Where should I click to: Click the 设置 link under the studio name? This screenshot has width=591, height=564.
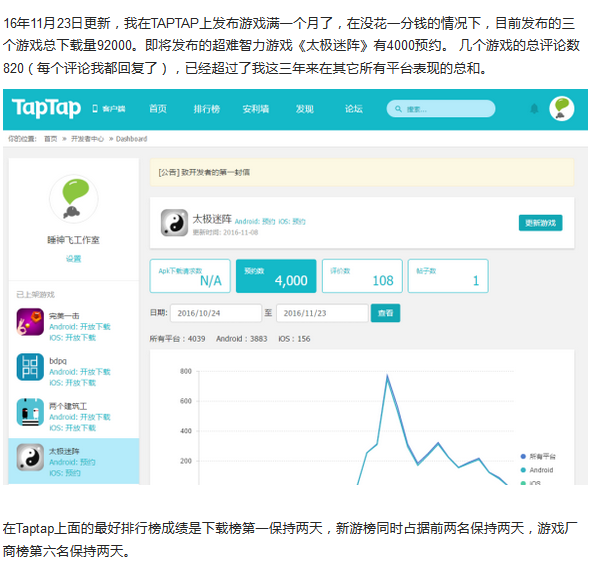click(x=73, y=259)
